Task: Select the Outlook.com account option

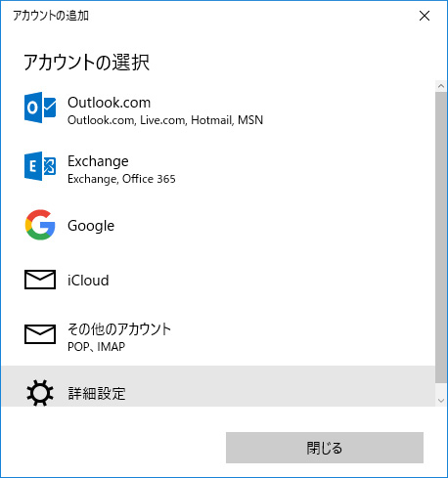Action: pos(218,110)
